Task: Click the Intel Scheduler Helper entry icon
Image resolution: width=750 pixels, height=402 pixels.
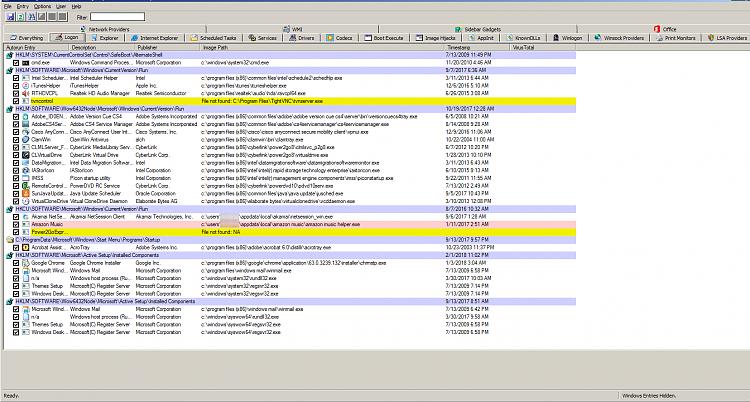Action: click(25, 78)
